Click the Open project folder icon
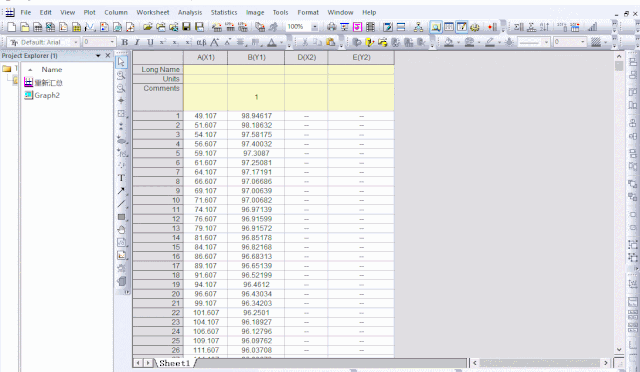 click(147, 27)
